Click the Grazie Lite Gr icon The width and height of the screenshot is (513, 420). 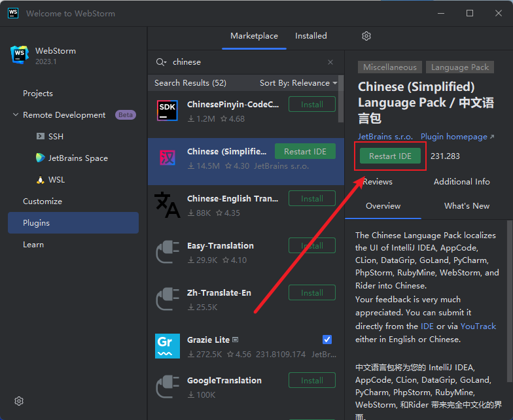click(x=168, y=346)
